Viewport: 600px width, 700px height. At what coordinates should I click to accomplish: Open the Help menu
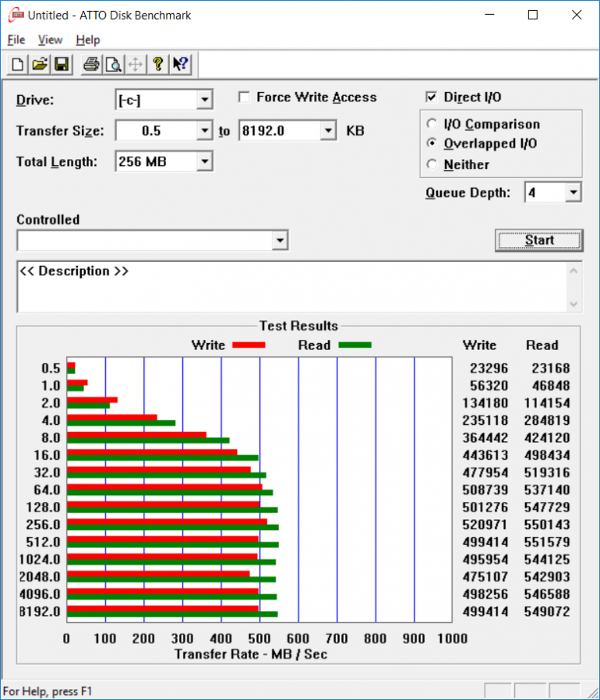[x=87, y=41]
